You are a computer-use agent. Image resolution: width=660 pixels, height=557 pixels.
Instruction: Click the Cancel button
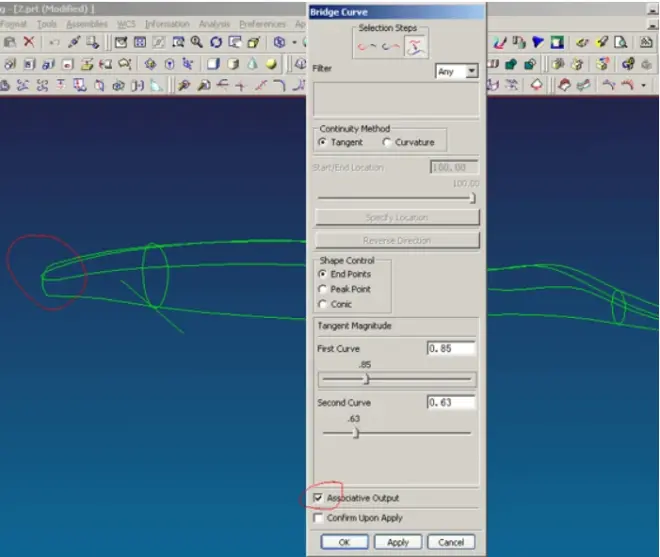click(451, 542)
